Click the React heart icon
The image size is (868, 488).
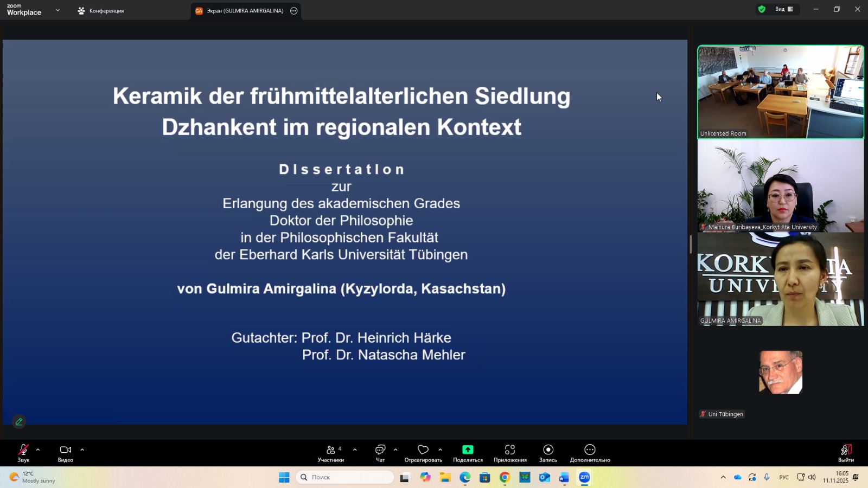click(423, 450)
